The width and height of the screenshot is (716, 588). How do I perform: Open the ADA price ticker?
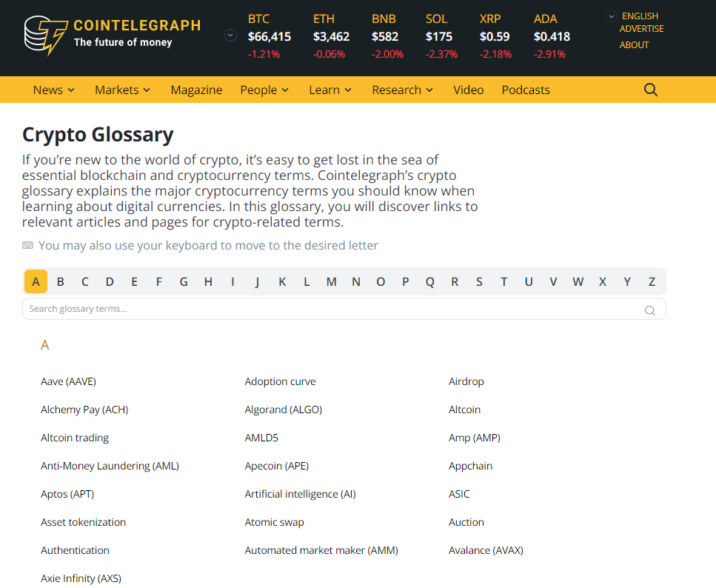coord(552,36)
